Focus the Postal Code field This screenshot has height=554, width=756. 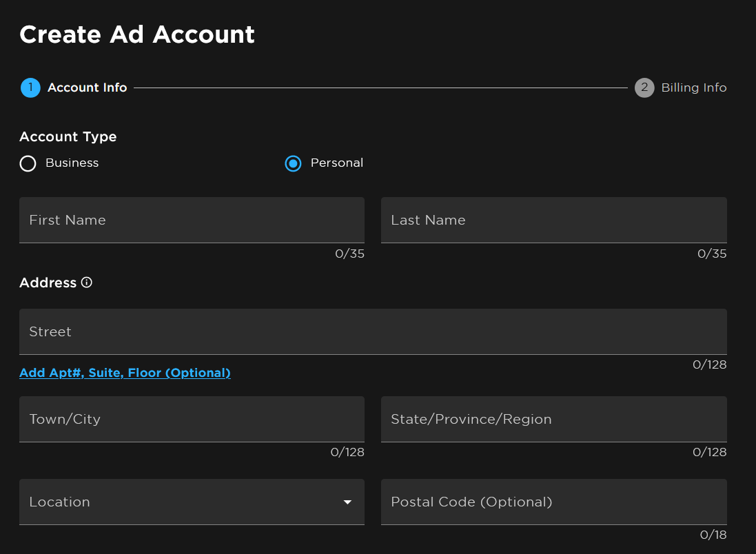(x=554, y=502)
